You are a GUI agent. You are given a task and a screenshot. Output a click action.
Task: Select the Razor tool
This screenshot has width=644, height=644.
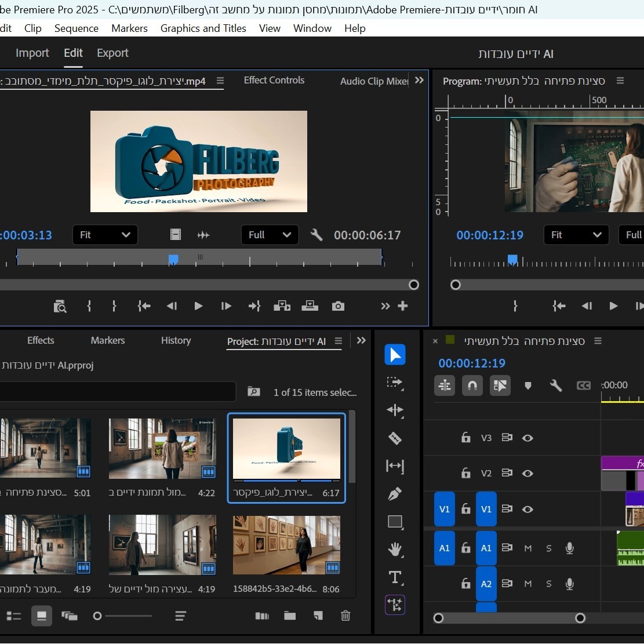395,438
